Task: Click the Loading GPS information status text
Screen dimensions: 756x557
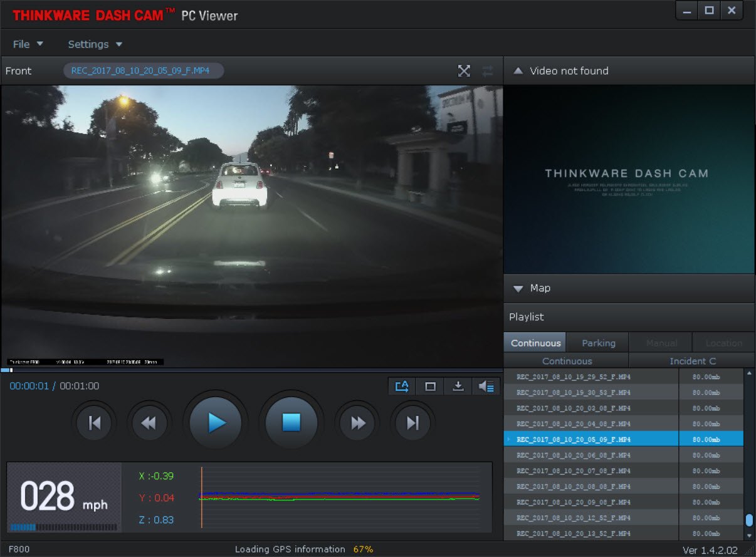Action: coord(290,549)
